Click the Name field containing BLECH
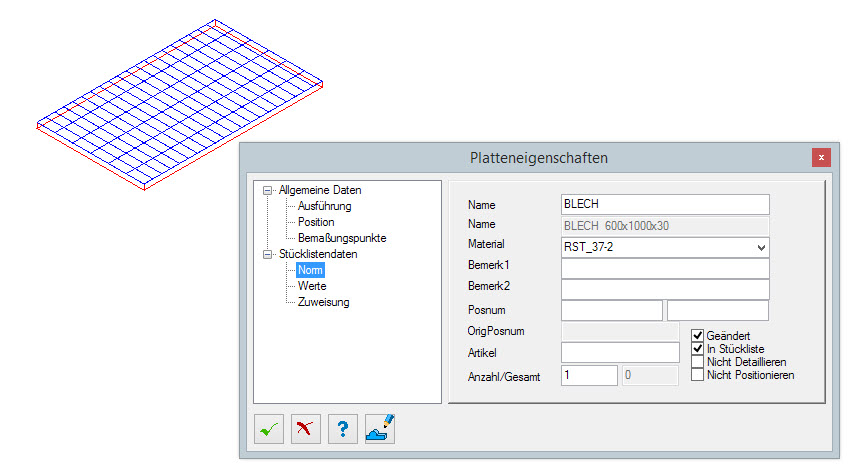This screenshot has height=473, width=852. point(665,204)
